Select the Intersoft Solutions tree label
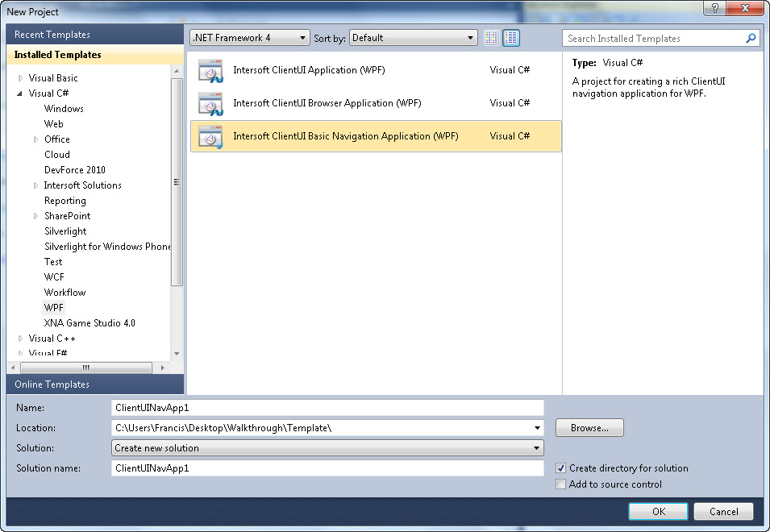 tap(82, 185)
